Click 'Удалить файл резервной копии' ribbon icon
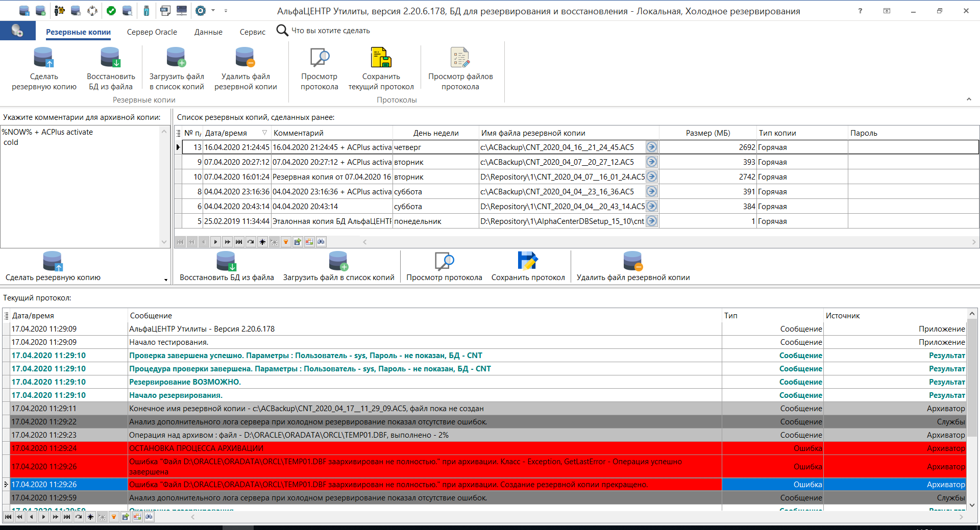 [x=246, y=58]
